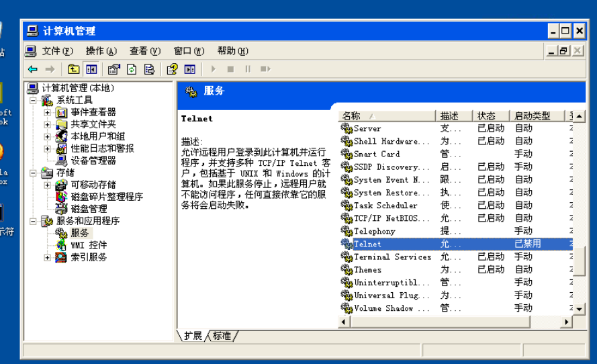Select the Smart Card service
597x364 pixels.
point(456,154)
